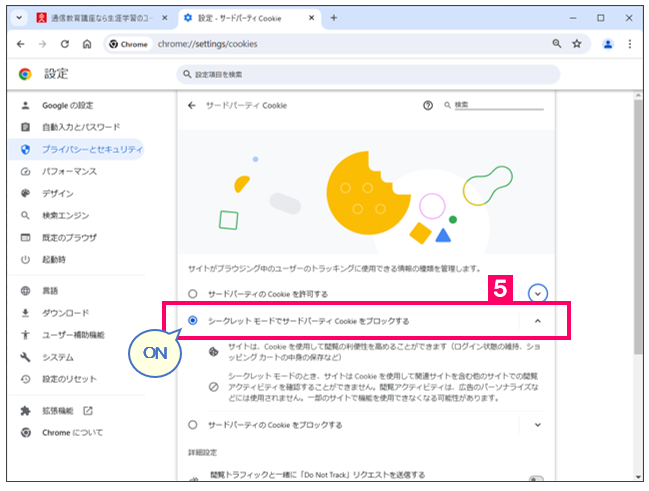The height and width of the screenshot is (491, 649).
Task: Collapse the シークレット モード option details
Action: coord(538,321)
